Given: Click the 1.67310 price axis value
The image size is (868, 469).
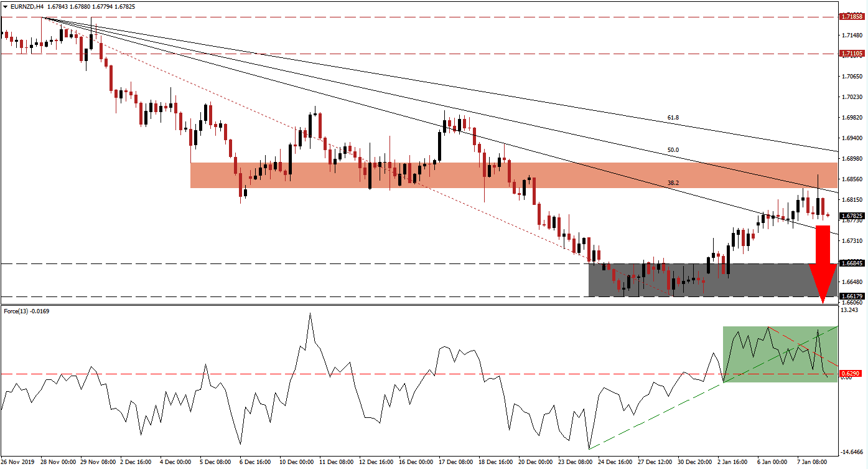Looking at the screenshot, I should click(x=851, y=240).
